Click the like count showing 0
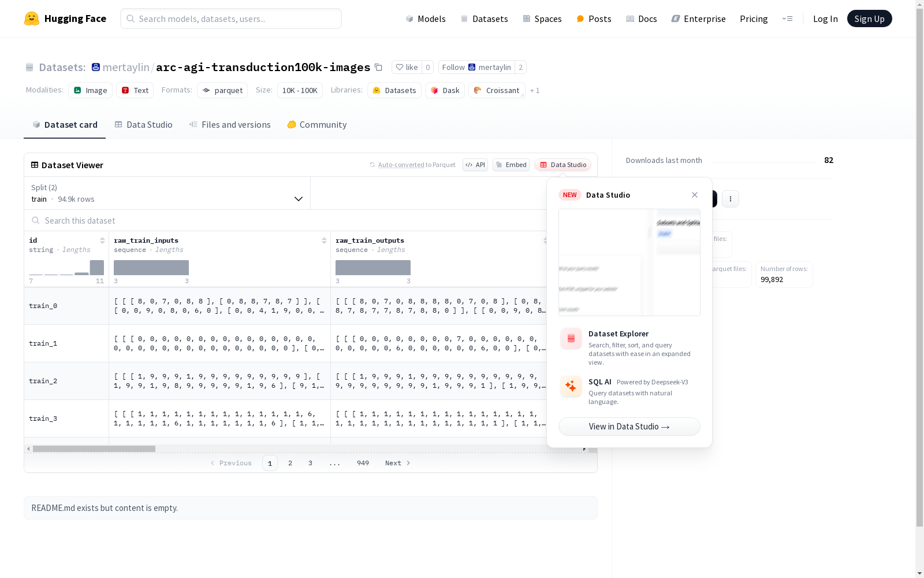 pos(427,67)
